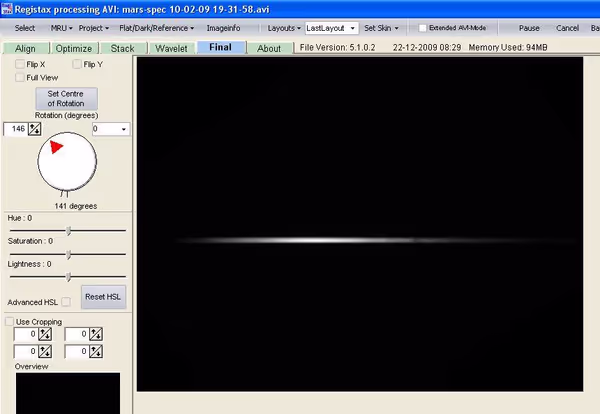
Task: Enable the Flip Y checkbox
Action: pyautogui.click(x=78, y=64)
